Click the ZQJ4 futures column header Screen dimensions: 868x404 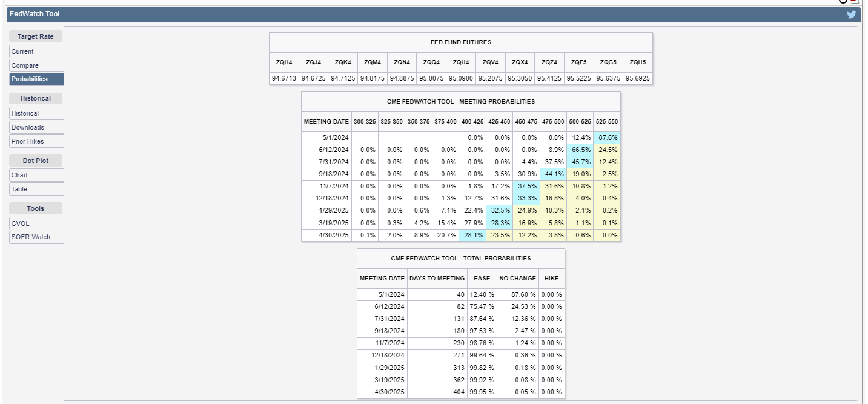pos(313,62)
